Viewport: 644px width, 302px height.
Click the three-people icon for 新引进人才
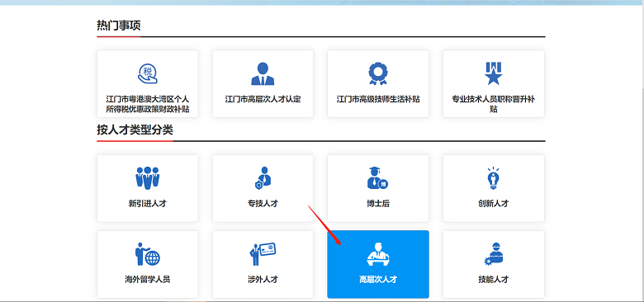(148, 178)
